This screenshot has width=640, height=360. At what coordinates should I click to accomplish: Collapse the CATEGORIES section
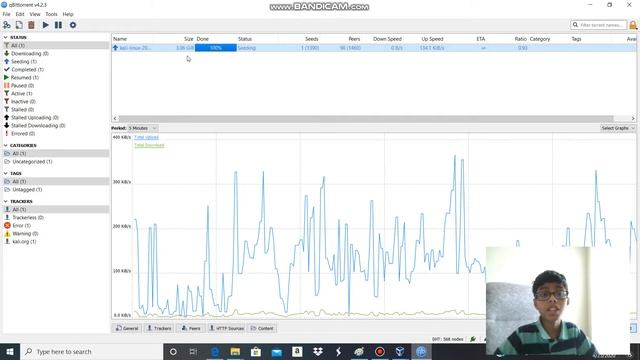point(6,145)
